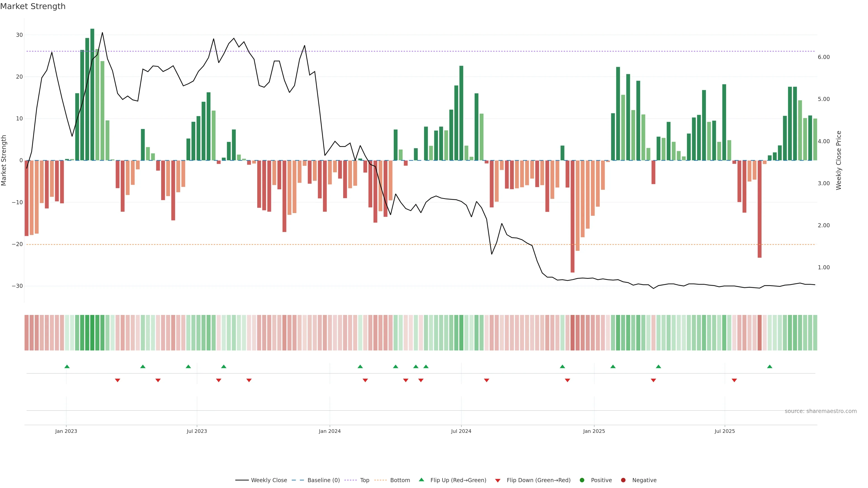Click the green Positive legend dot

click(582, 480)
